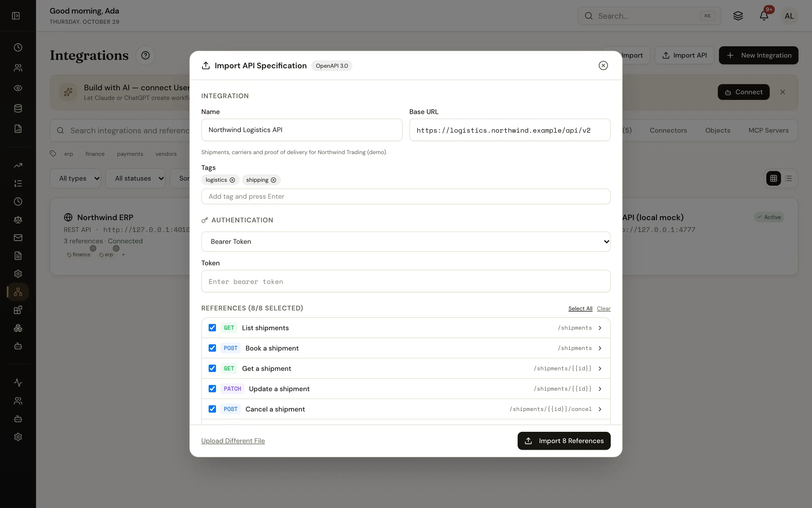Dismiss the Build with AI banner
The width and height of the screenshot is (812, 508).
pos(782,92)
